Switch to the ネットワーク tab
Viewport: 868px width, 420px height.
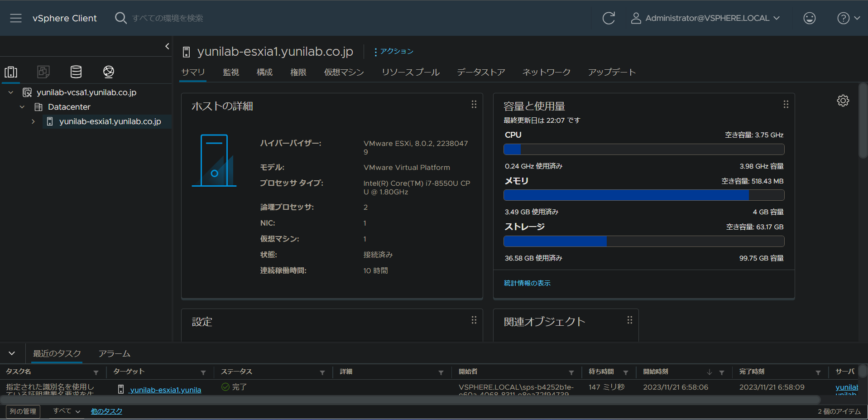pyautogui.click(x=547, y=72)
